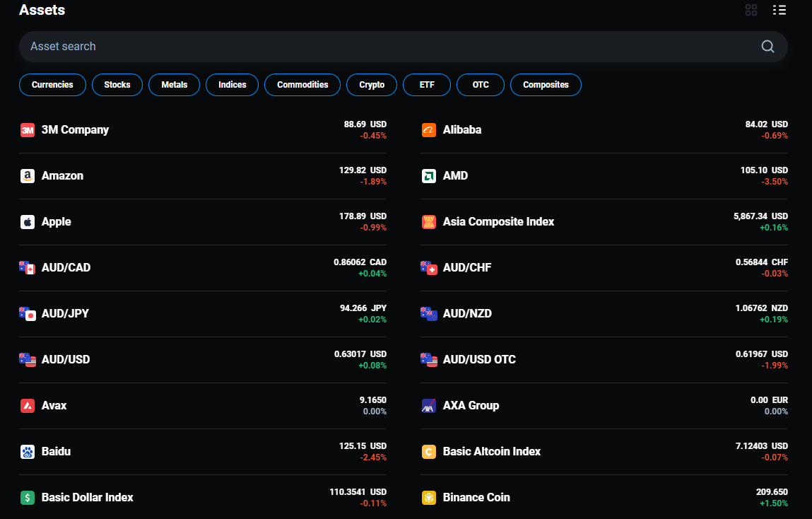Click the AUD/USD flag pair icon
812x519 pixels.
[x=28, y=360]
